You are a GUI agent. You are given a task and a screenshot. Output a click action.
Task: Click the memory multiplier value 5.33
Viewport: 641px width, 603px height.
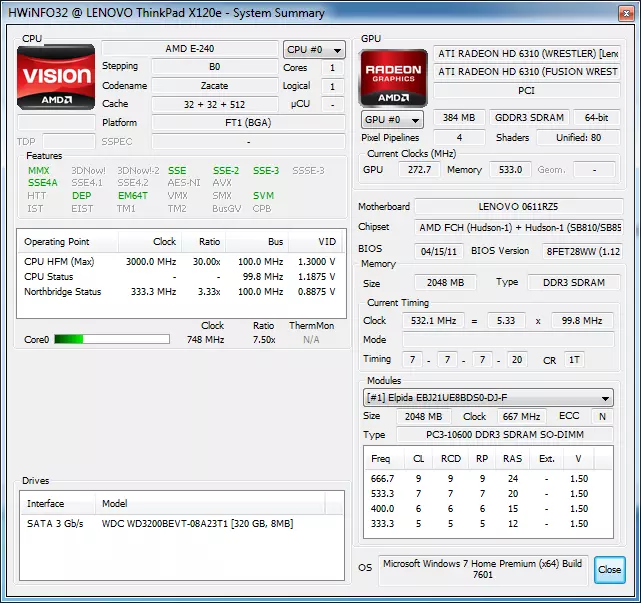[506, 321]
